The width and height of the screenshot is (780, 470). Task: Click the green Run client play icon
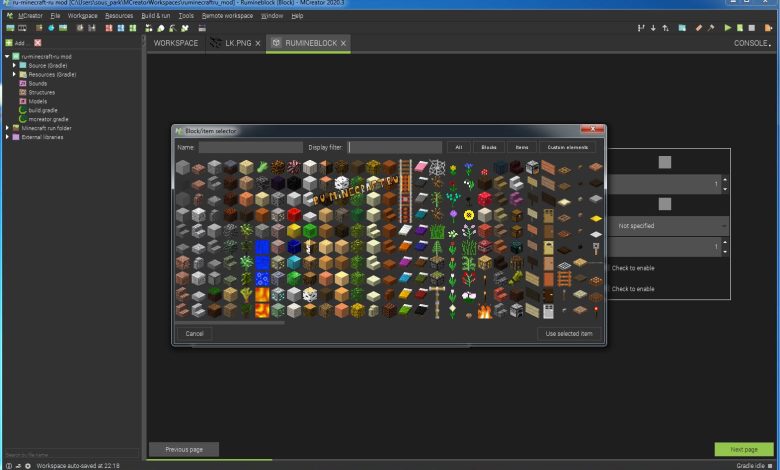[728, 28]
